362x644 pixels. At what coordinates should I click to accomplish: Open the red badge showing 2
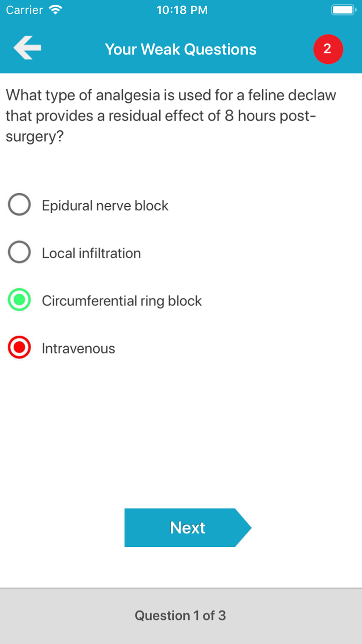pyautogui.click(x=328, y=49)
